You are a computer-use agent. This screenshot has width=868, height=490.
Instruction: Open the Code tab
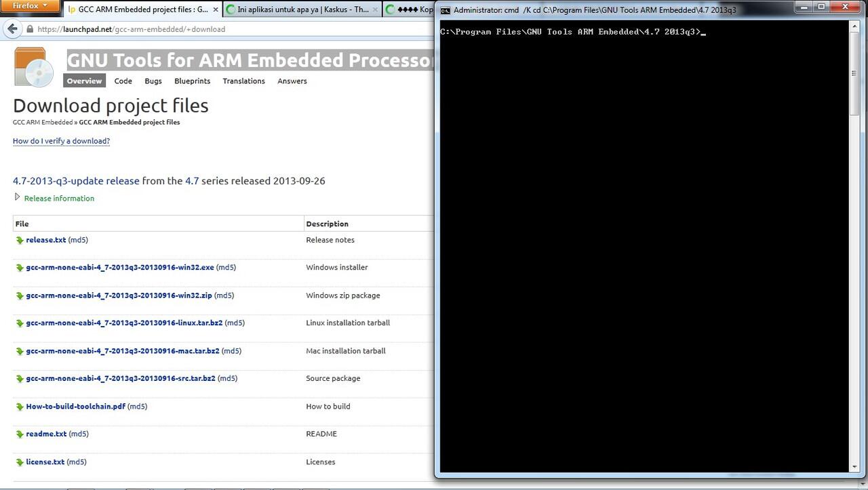(x=123, y=81)
